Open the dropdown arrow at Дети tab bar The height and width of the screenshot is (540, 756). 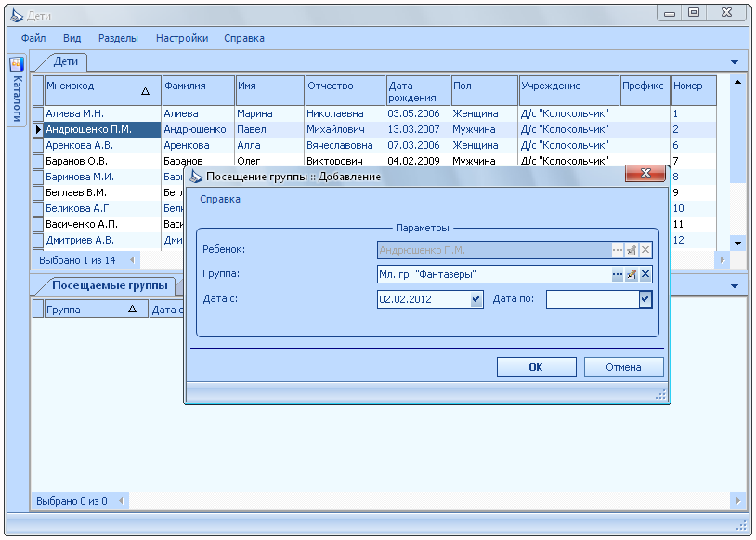pos(735,62)
